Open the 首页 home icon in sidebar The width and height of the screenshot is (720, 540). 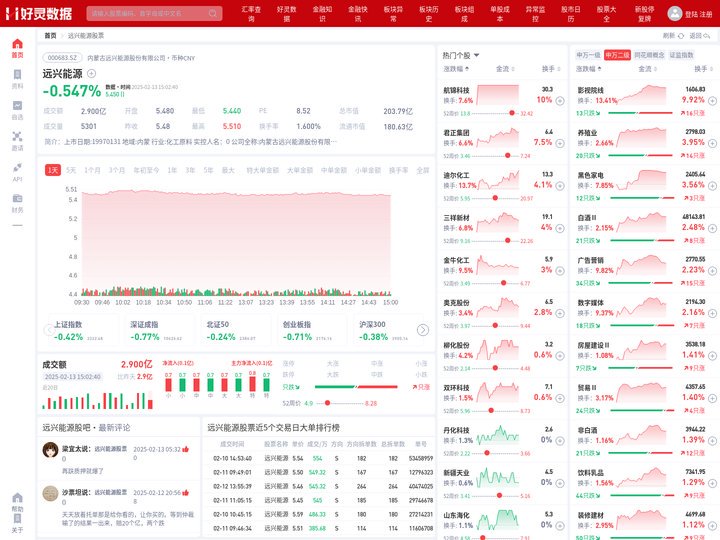point(17,44)
